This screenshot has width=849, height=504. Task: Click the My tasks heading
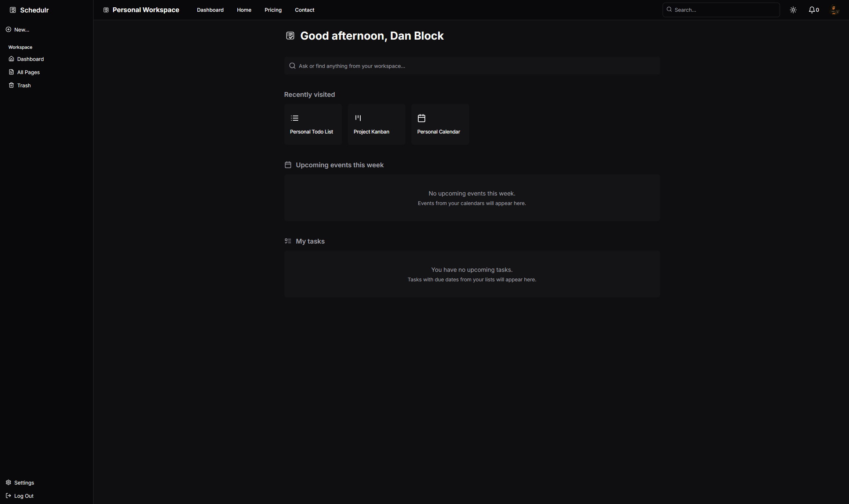click(x=310, y=241)
